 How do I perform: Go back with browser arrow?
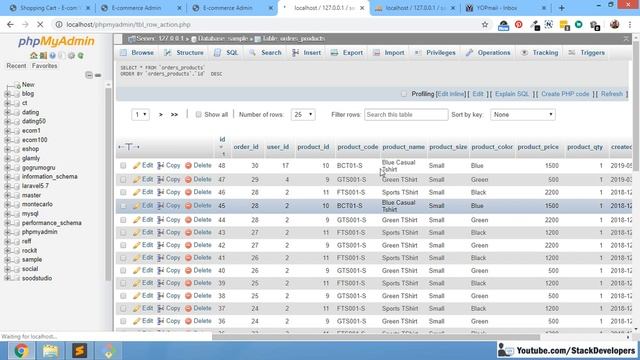(x=10, y=24)
